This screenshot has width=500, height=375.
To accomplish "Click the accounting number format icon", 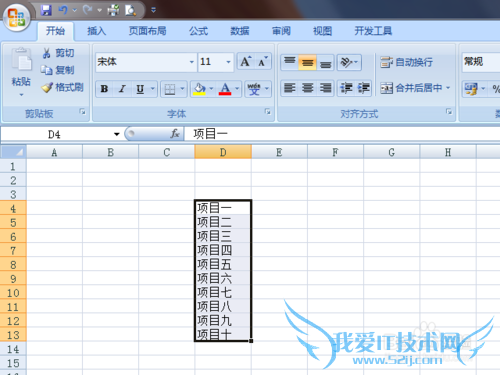I will [471, 89].
